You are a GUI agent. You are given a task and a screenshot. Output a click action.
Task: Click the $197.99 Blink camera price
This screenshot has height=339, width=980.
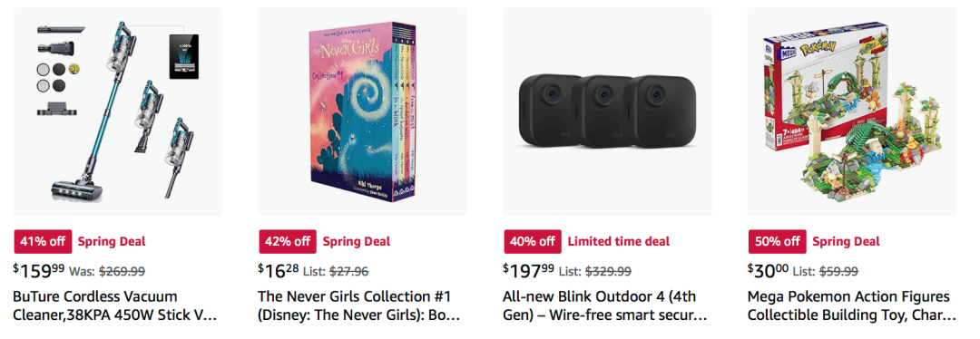pyautogui.click(x=528, y=270)
